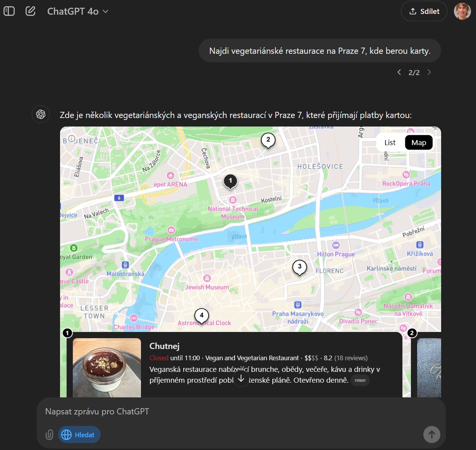Select map pin number 3

299,267
